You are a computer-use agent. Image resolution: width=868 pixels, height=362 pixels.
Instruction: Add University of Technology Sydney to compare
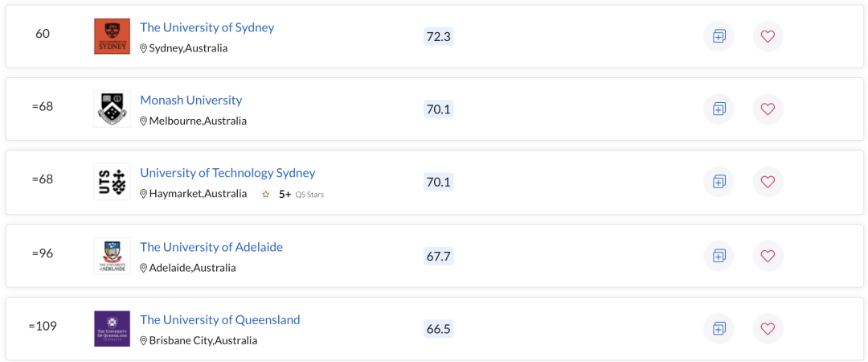coord(719,182)
